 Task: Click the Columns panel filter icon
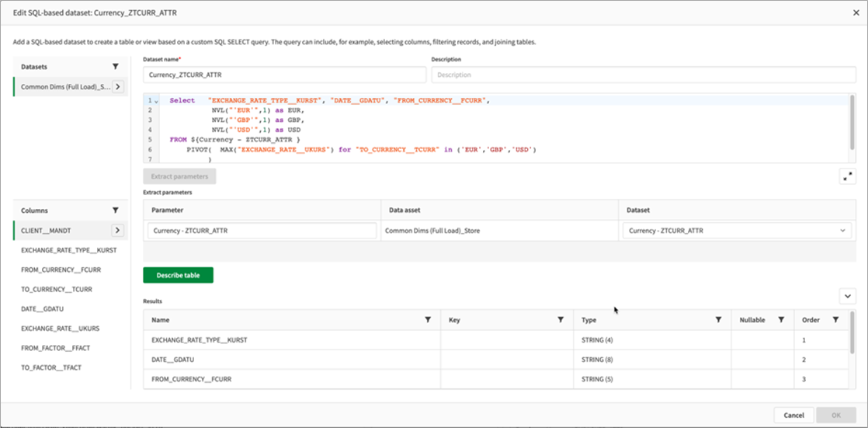(x=116, y=211)
